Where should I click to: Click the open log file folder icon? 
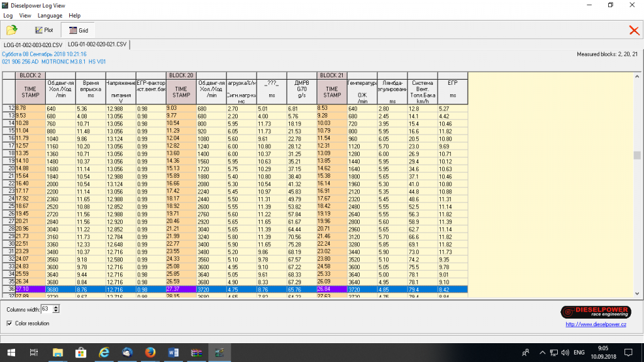tap(11, 30)
